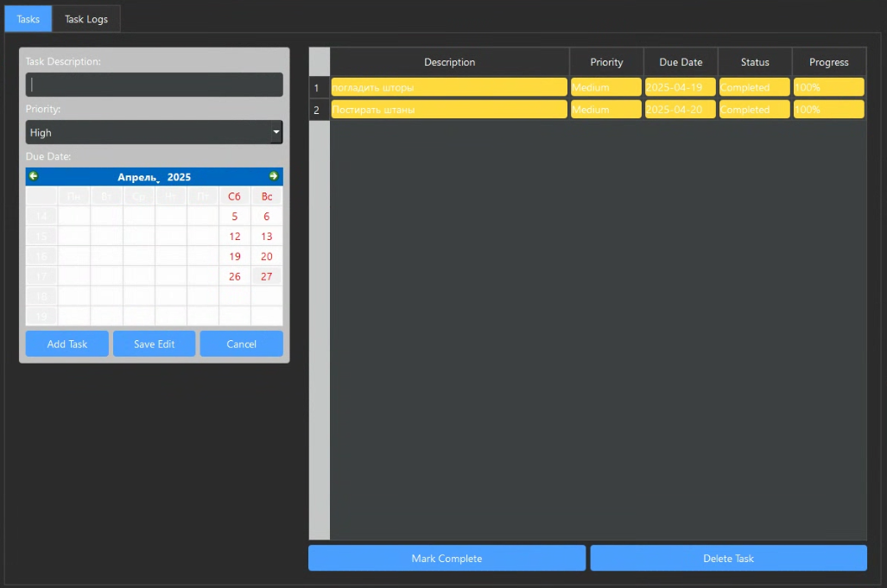Click due date cell 2025-04-20
Screen dimensions: 887x588
[x=681, y=110]
